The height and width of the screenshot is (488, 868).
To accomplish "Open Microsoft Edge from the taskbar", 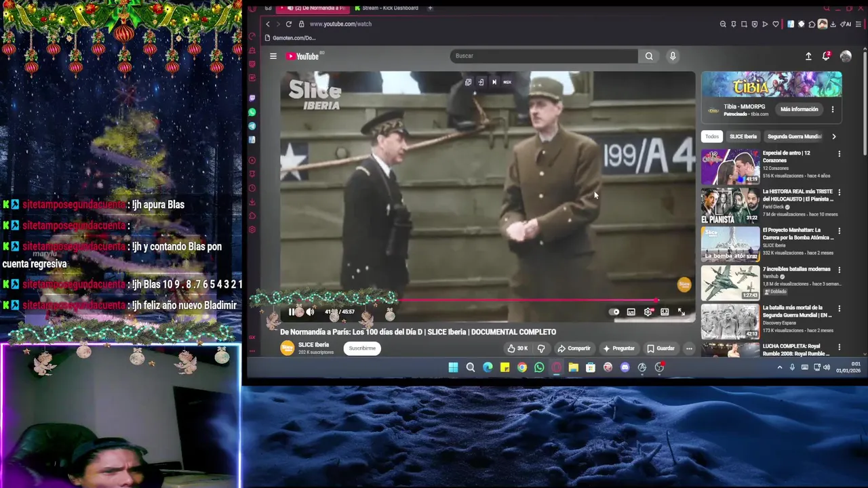I will pos(488,367).
